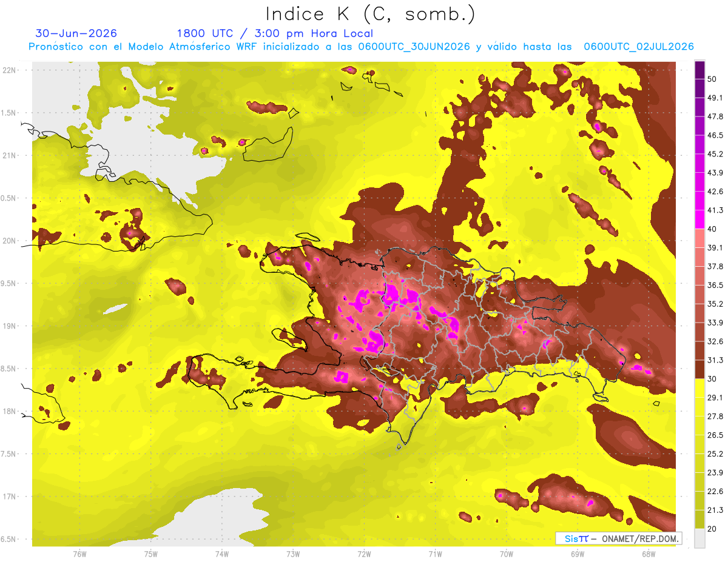The image size is (728, 562).
Task: Click the colorbar value "42.6"
Action: (x=715, y=192)
